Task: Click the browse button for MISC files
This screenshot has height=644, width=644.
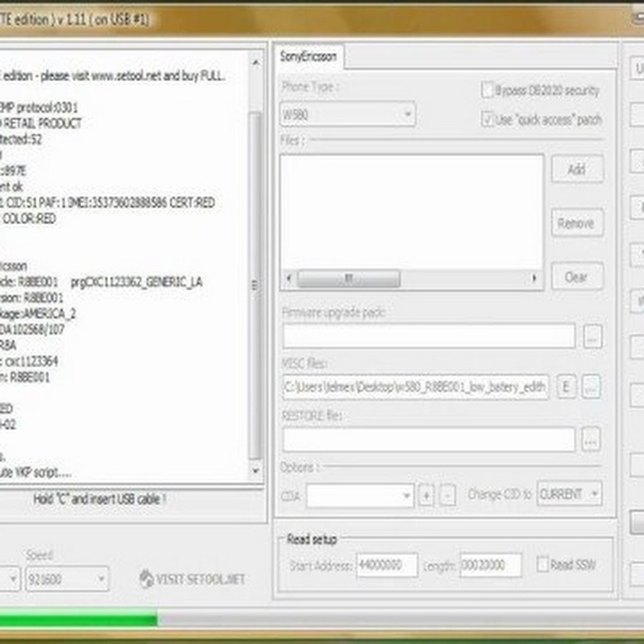Action: coord(590,387)
